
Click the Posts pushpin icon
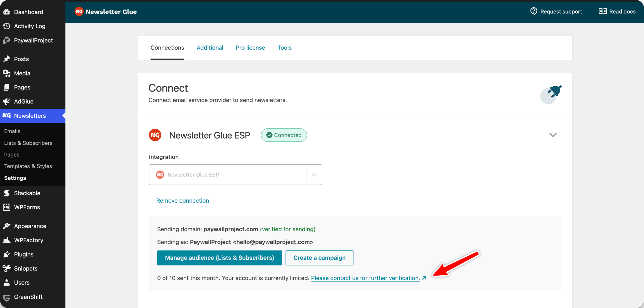7,59
